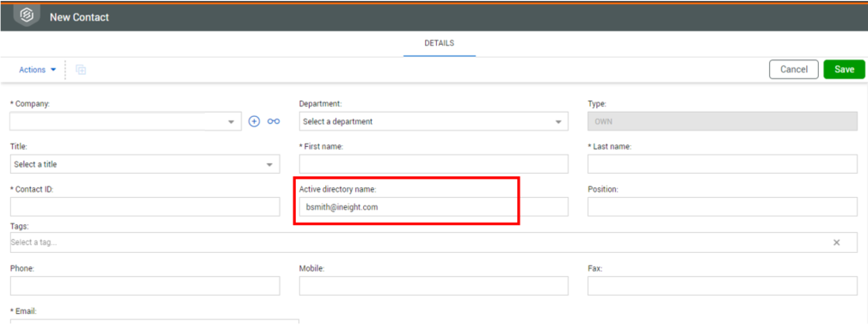Viewport: 868px width, 325px height.
Task: Click into the First name field
Action: coord(434,164)
